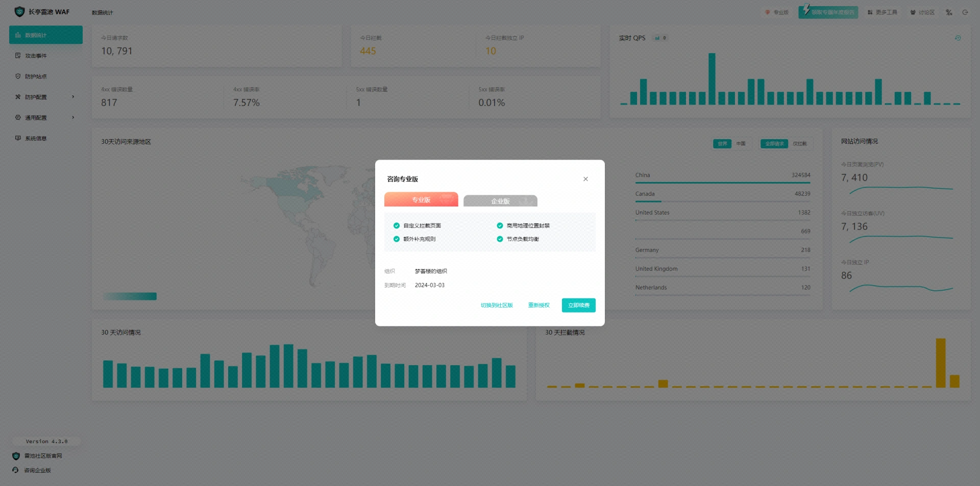Click the 立即续费 button

tap(579, 305)
